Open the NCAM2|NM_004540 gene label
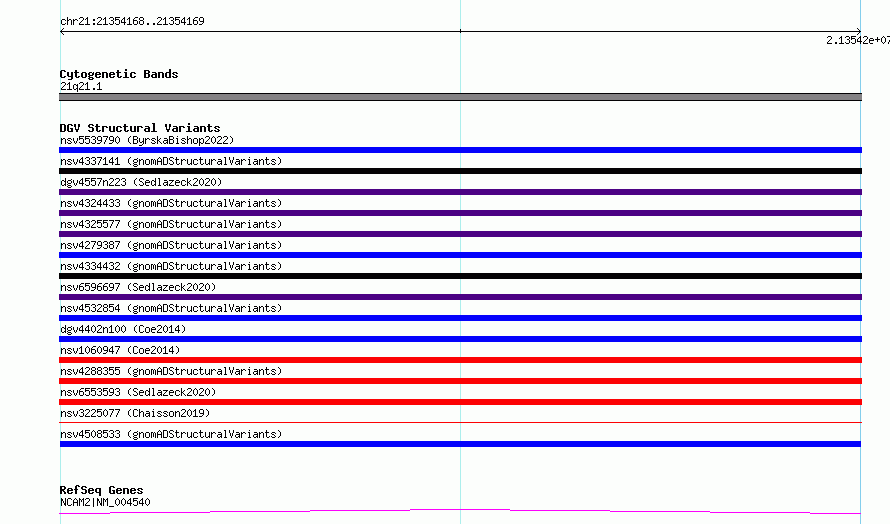This screenshot has height=524, width=890. point(105,502)
